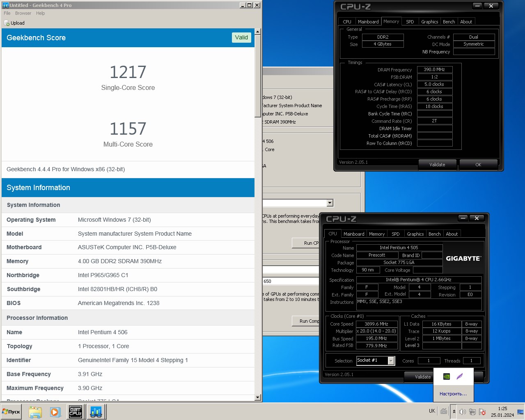The image size is (525, 420).
Task: Click the Multiplier x 20.0 field in CPU-Z
Action: pos(376,331)
